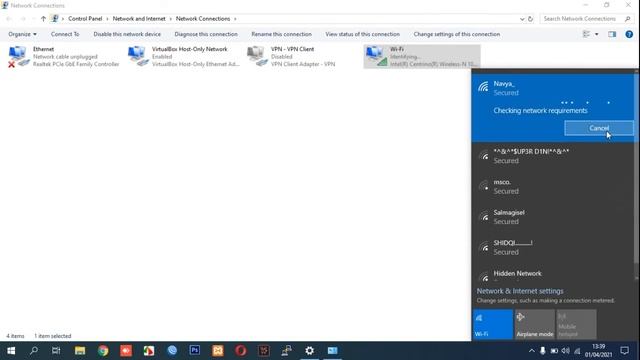This screenshot has width=640, height=360.
Task: Select the VirtualBox Host-Only Network adapter
Action: [183, 56]
